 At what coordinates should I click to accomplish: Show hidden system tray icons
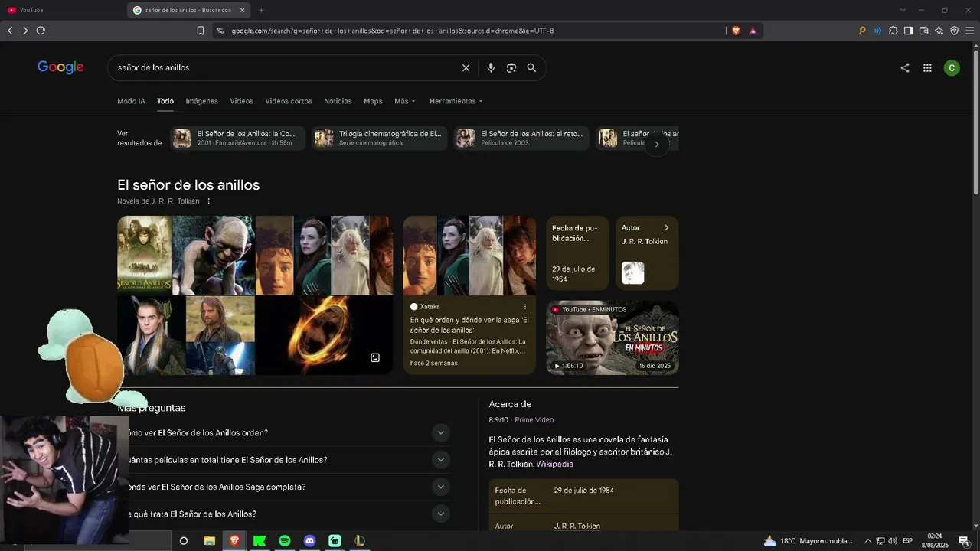pyautogui.click(x=867, y=541)
